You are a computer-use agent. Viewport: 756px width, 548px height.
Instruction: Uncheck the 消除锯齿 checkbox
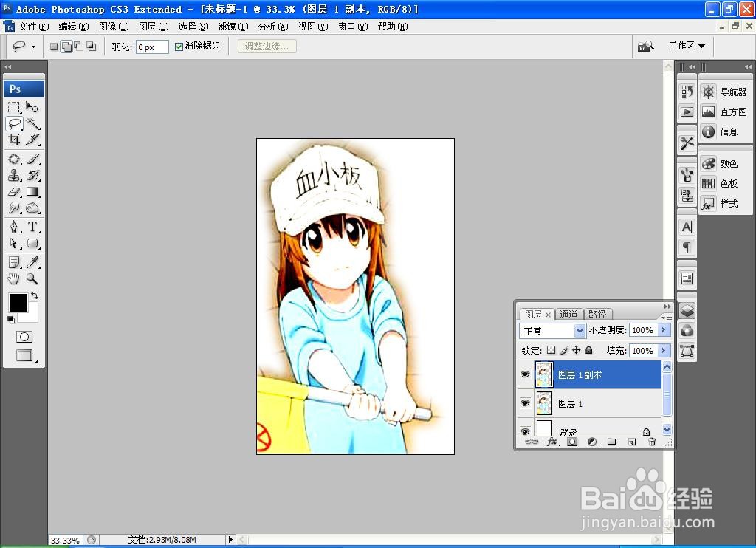[179, 47]
